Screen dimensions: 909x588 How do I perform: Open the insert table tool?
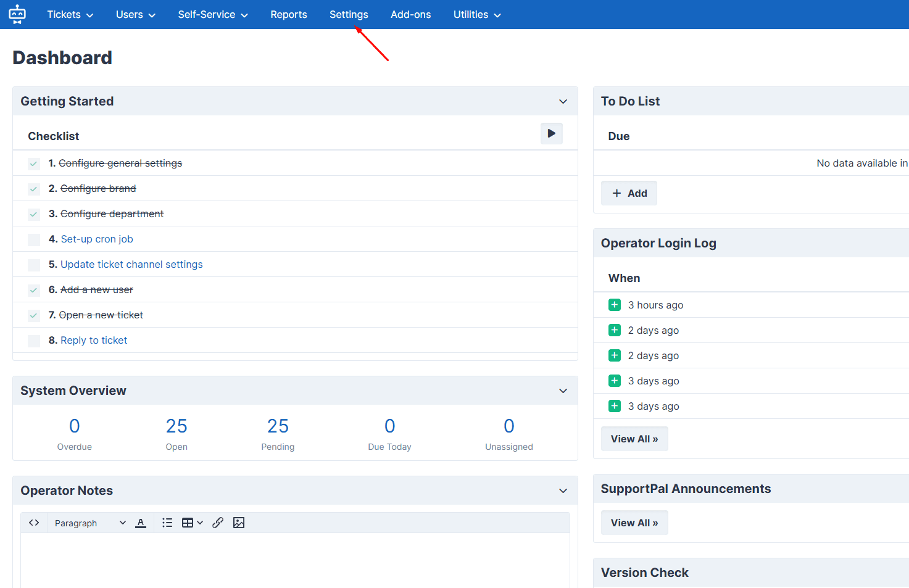[x=188, y=523]
